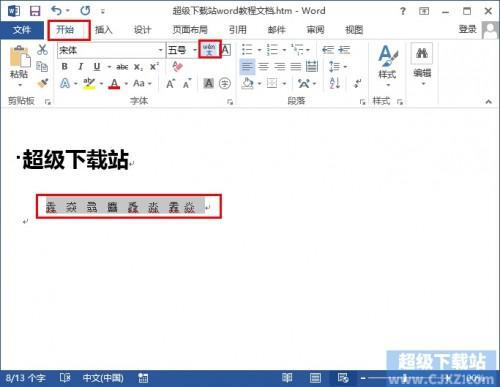500x387 pixels.
Task: Toggle Bold formatting
Action: (x=65, y=67)
